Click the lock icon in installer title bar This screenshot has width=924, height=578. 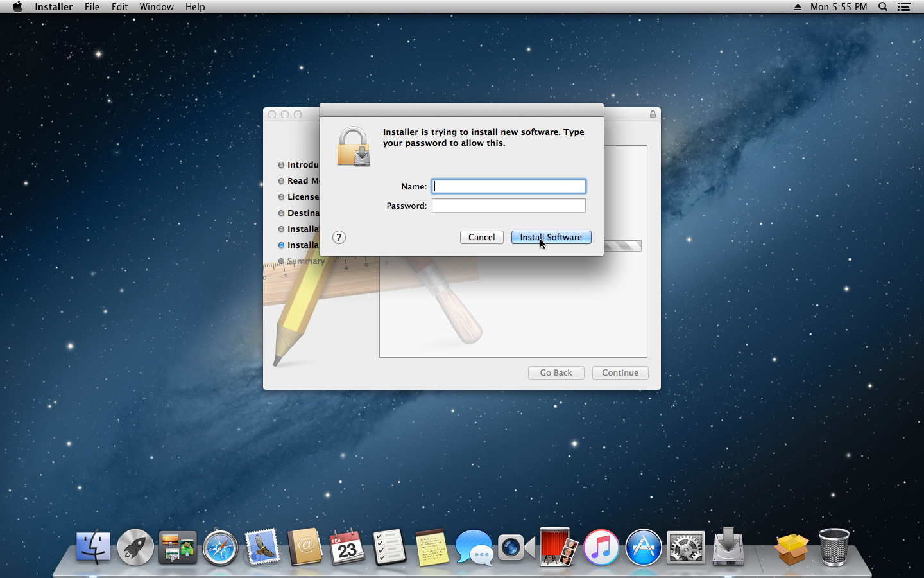coord(653,114)
